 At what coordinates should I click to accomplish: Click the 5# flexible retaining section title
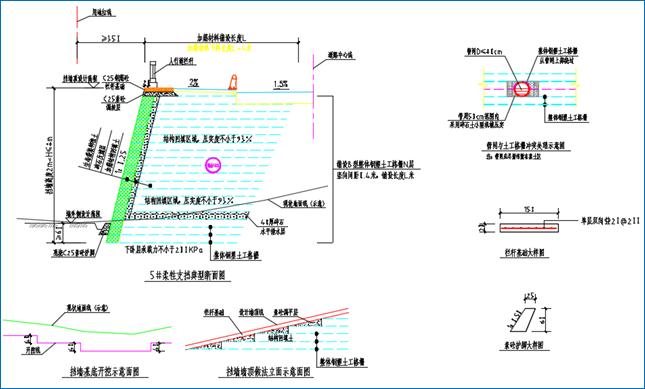pyautogui.click(x=187, y=275)
